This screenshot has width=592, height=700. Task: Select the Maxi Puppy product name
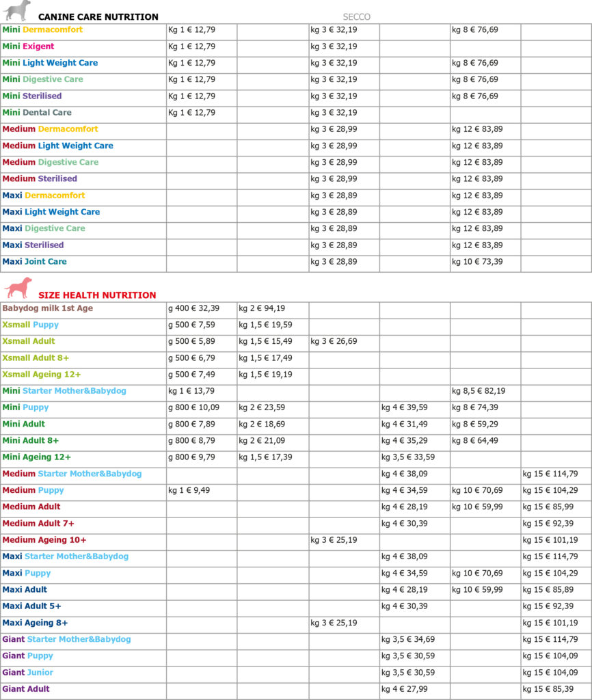[27, 573]
